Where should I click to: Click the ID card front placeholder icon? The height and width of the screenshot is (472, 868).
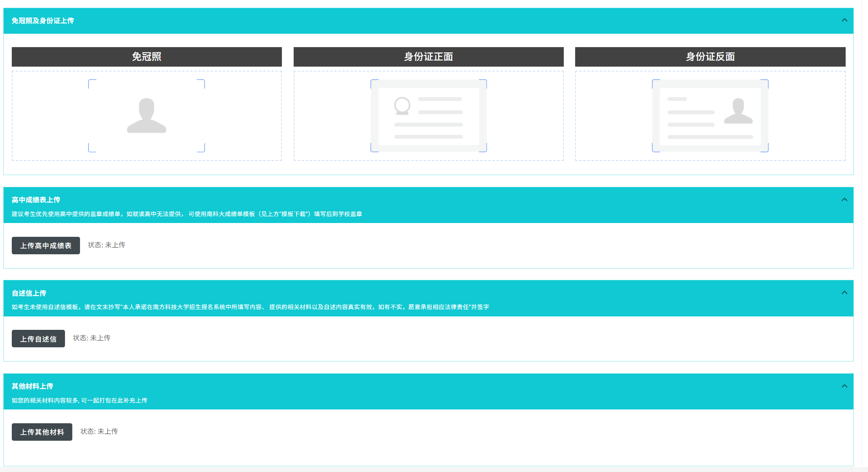[429, 116]
